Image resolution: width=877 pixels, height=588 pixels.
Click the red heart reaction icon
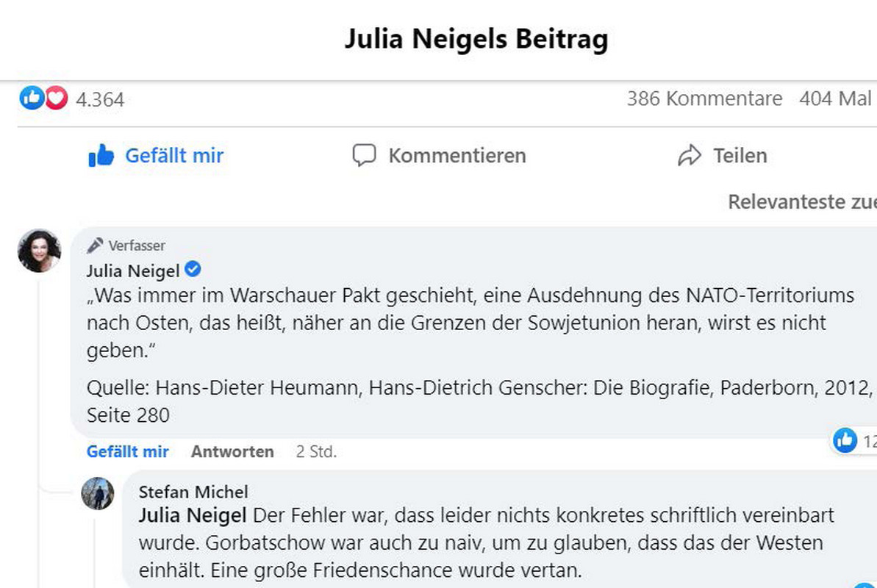point(56,98)
